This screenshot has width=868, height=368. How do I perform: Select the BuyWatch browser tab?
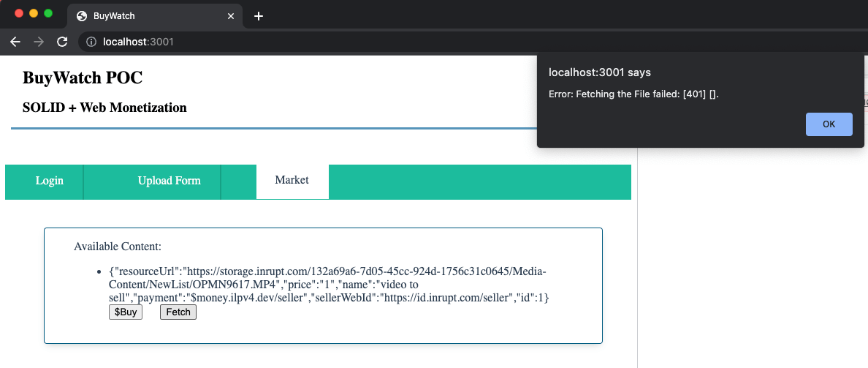[x=156, y=16]
